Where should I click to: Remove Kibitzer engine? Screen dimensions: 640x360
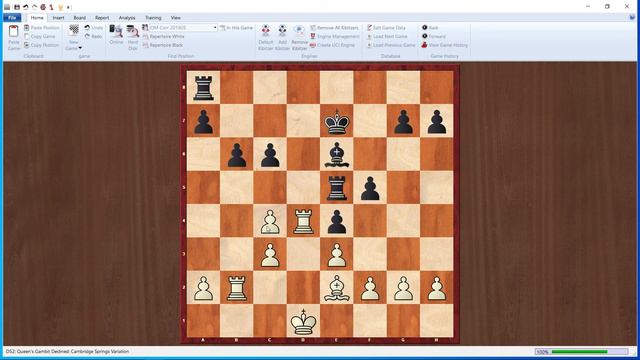[x=299, y=38]
